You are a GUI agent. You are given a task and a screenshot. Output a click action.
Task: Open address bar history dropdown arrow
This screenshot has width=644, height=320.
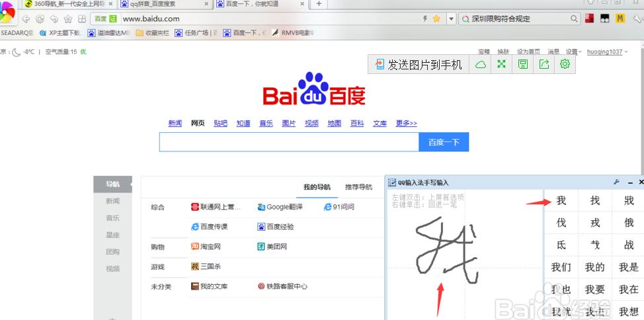click(452, 19)
